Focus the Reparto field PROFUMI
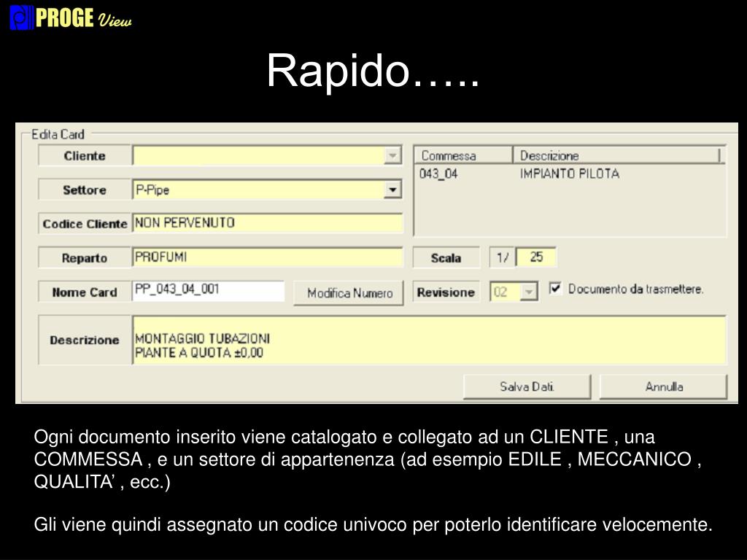Screen dimensions: 747x560 point(267,257)
